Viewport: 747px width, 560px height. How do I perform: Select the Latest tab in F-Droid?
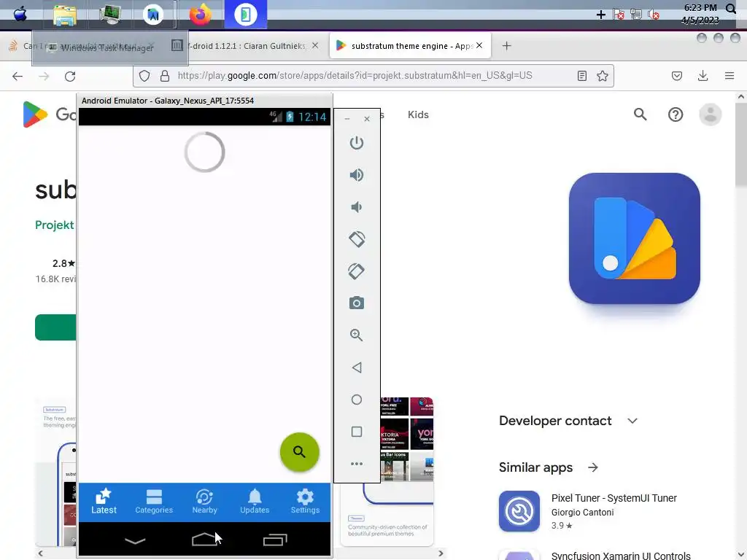tap(104, 502)
